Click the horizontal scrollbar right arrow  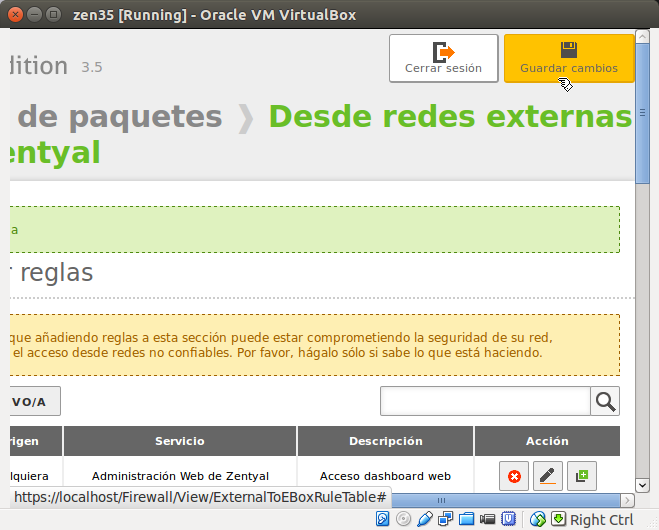[627, 500]
